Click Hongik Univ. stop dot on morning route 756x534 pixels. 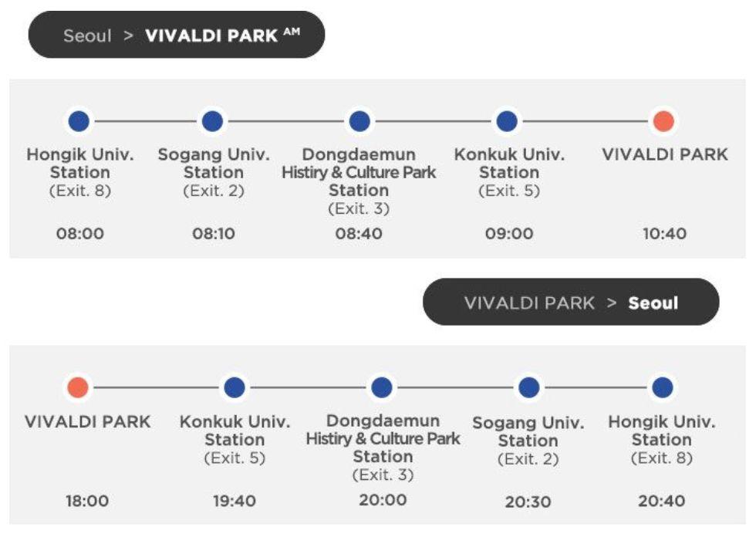79,121
